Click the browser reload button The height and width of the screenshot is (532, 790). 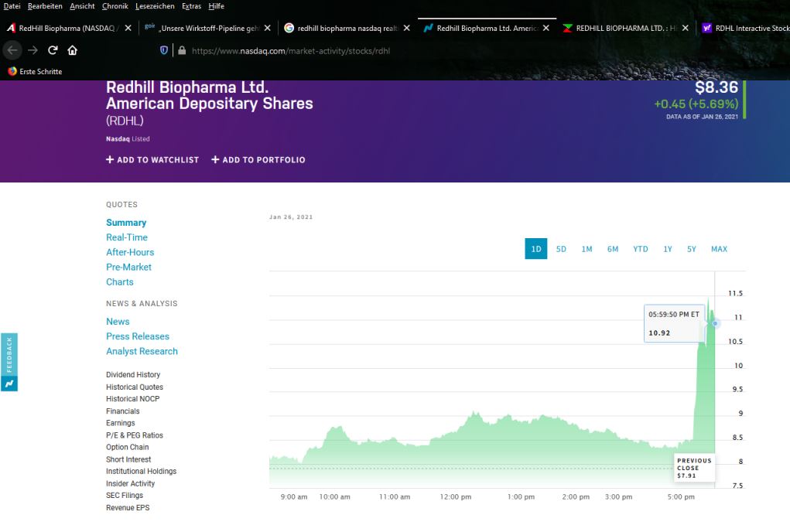pyautogui.click(x=53, y=50)
